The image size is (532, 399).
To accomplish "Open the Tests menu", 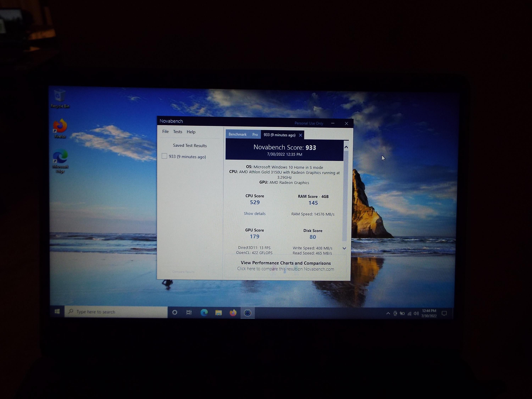I will coord(178,132).
